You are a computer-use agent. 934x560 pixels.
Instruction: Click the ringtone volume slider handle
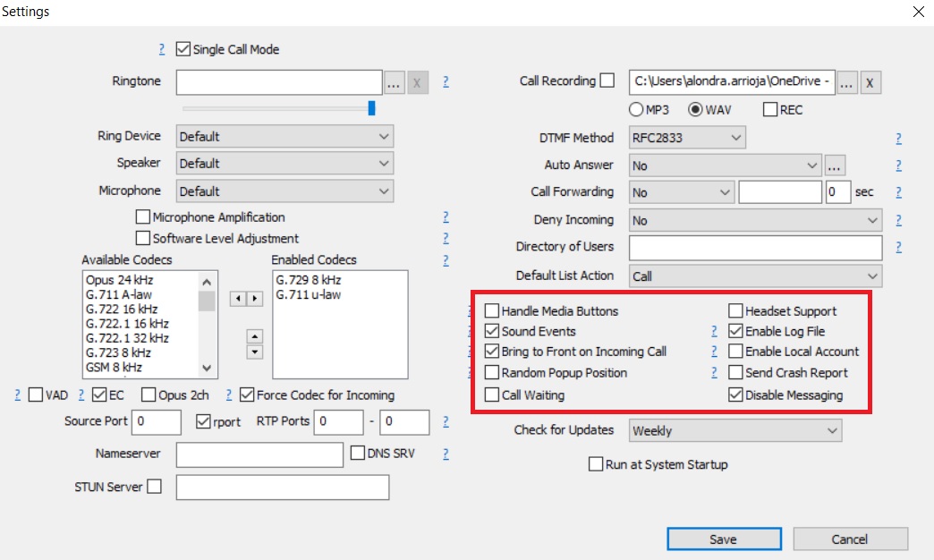(371, 108)
